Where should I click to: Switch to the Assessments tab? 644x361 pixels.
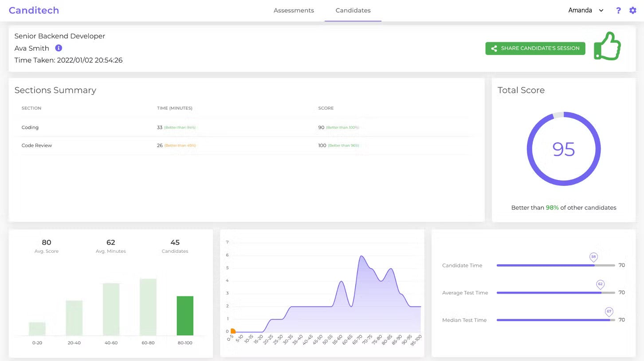(x=294, y=10)
